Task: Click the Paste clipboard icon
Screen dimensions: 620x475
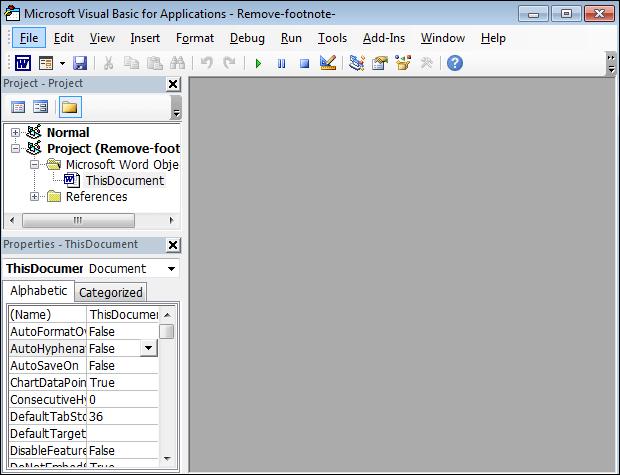Action: tap(155, 63)
